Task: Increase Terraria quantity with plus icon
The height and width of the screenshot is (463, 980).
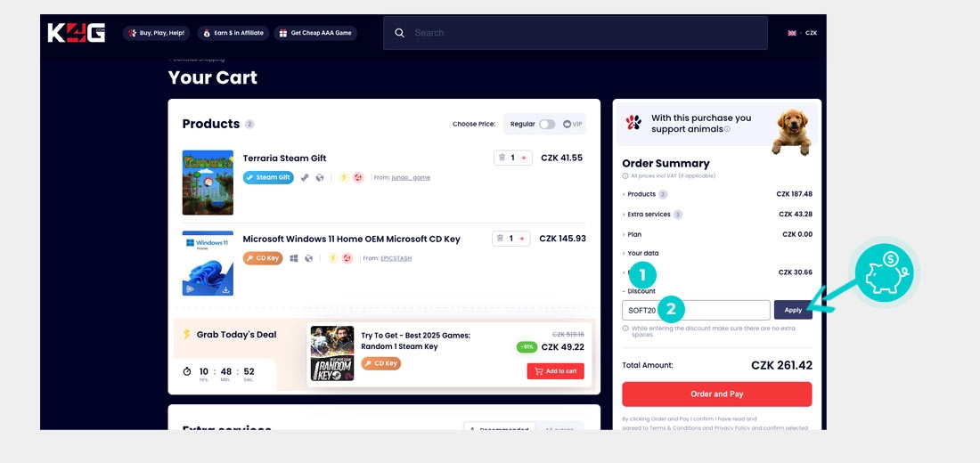Action: coord(524,158)
